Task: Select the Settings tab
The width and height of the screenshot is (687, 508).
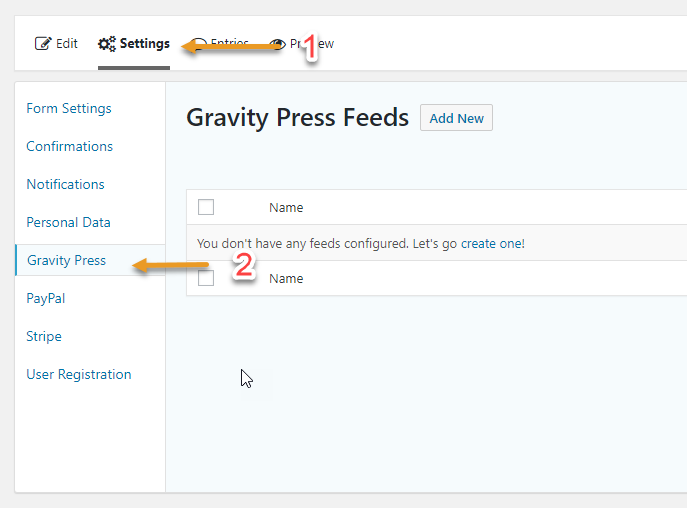Action: (134, 43)
